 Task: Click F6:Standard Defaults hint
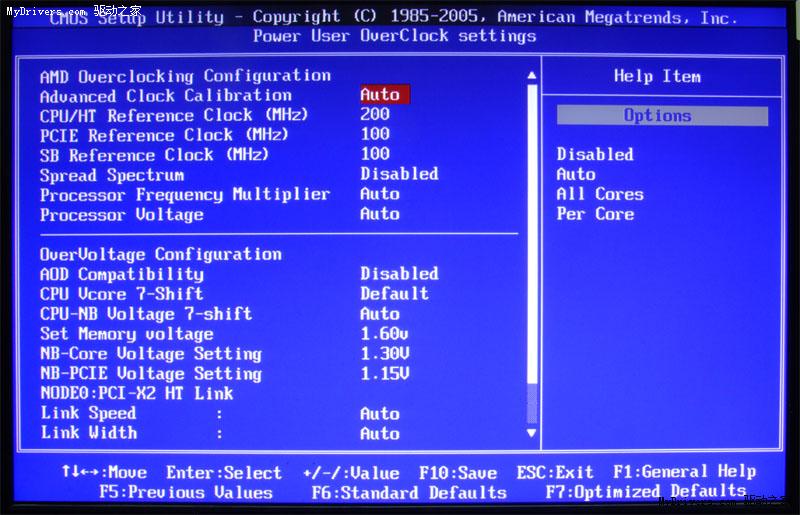click(409, 493)
